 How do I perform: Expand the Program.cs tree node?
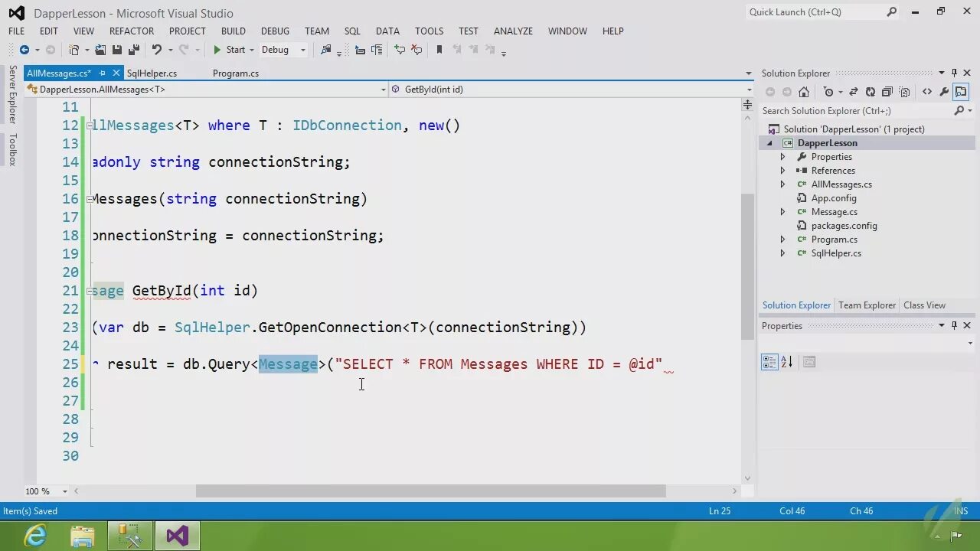782,240
